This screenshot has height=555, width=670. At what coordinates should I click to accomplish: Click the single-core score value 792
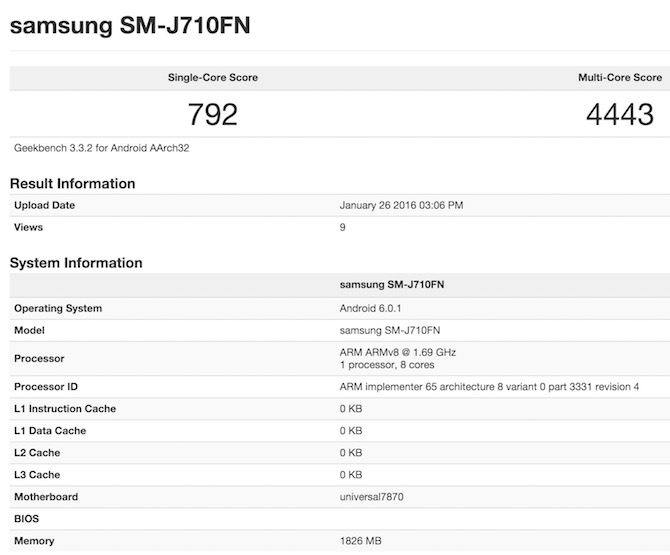click(x=213, y=114)
